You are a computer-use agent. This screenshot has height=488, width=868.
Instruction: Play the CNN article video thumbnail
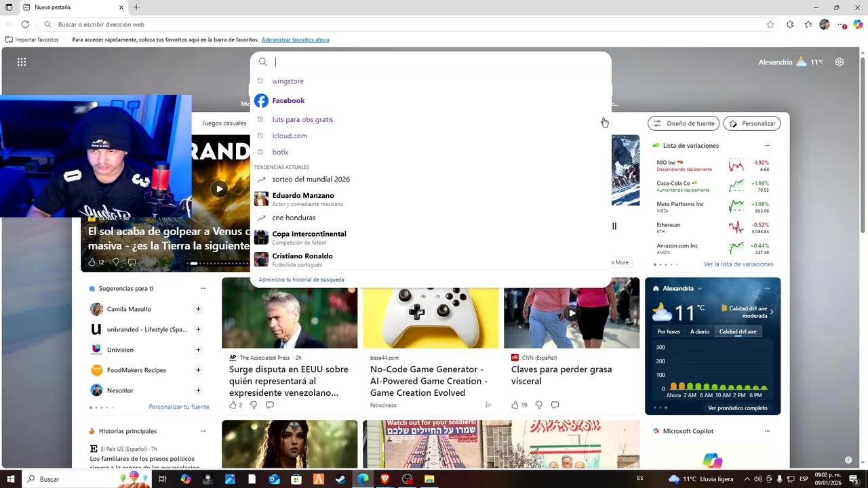(572, 313)
